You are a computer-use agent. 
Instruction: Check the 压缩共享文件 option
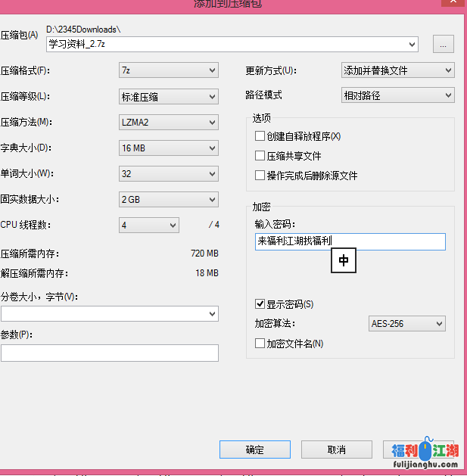[x=261, y=156]
